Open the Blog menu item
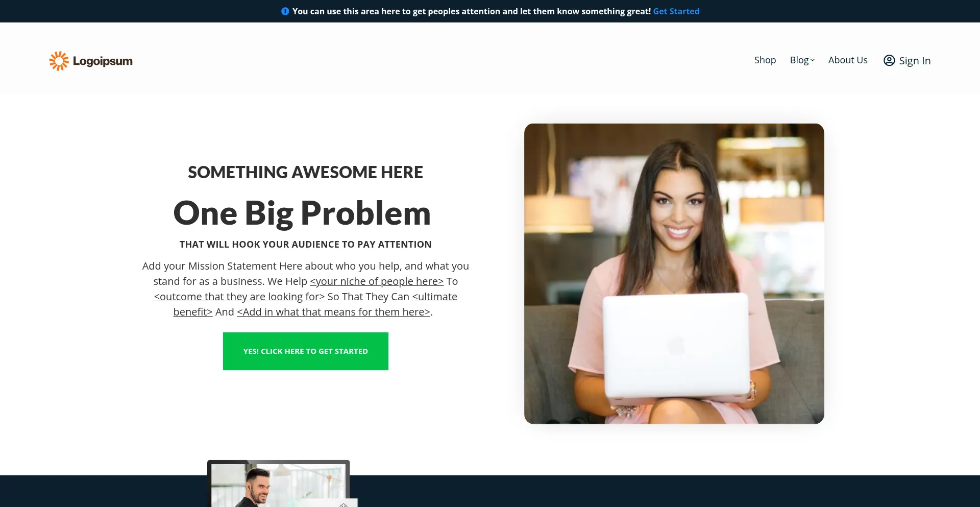 (799, 60)
